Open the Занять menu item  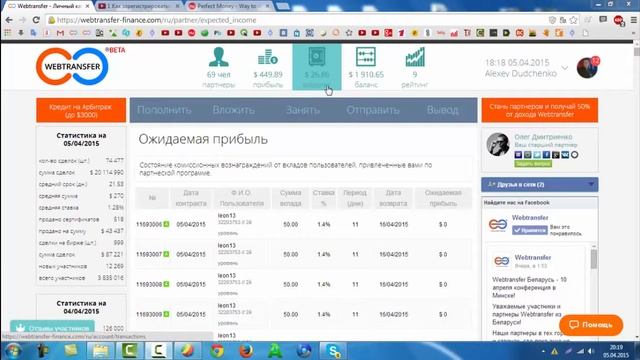click(303, 110)
